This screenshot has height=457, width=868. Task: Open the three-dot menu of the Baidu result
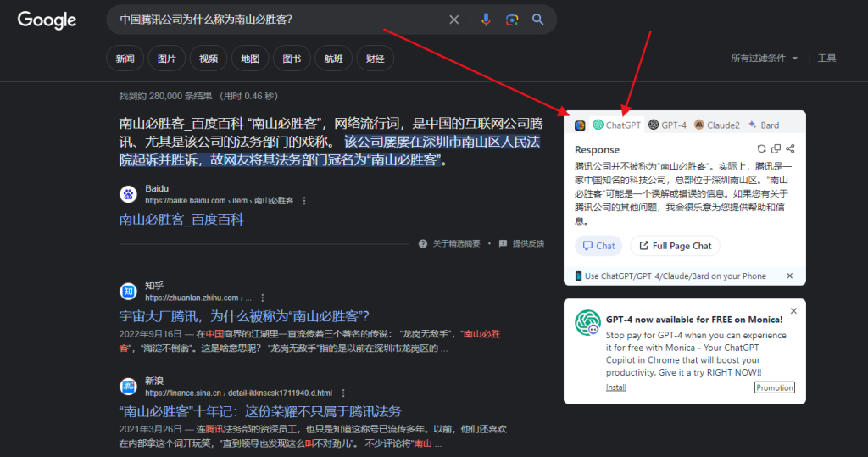pyautogui.click(x=304, y=201)
